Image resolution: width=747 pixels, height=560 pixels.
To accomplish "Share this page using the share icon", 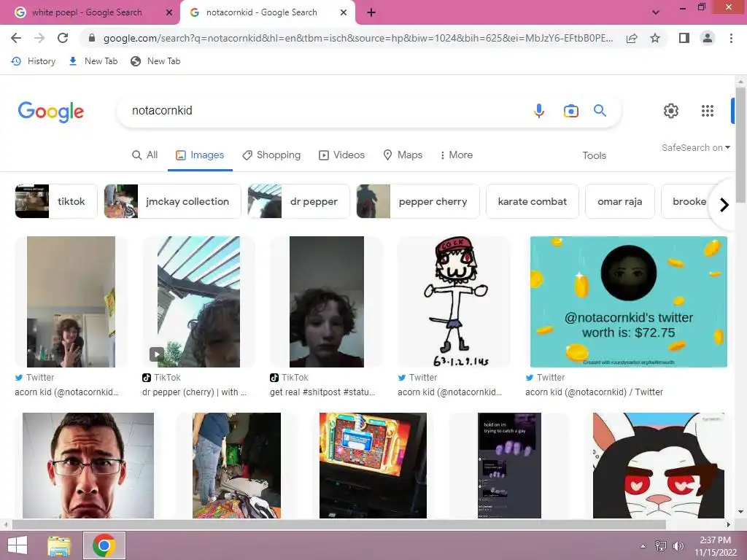I will pos(632,38).
